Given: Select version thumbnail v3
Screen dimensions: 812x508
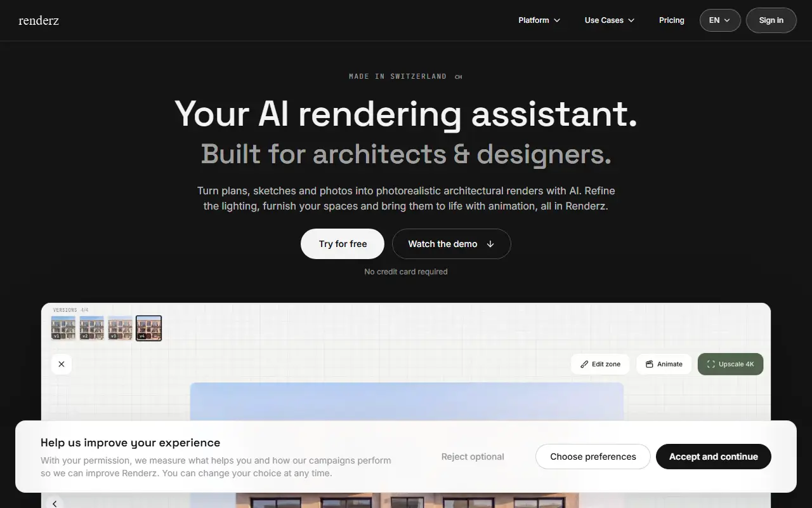Looking at the screenshot, I should tap(120, 328).
